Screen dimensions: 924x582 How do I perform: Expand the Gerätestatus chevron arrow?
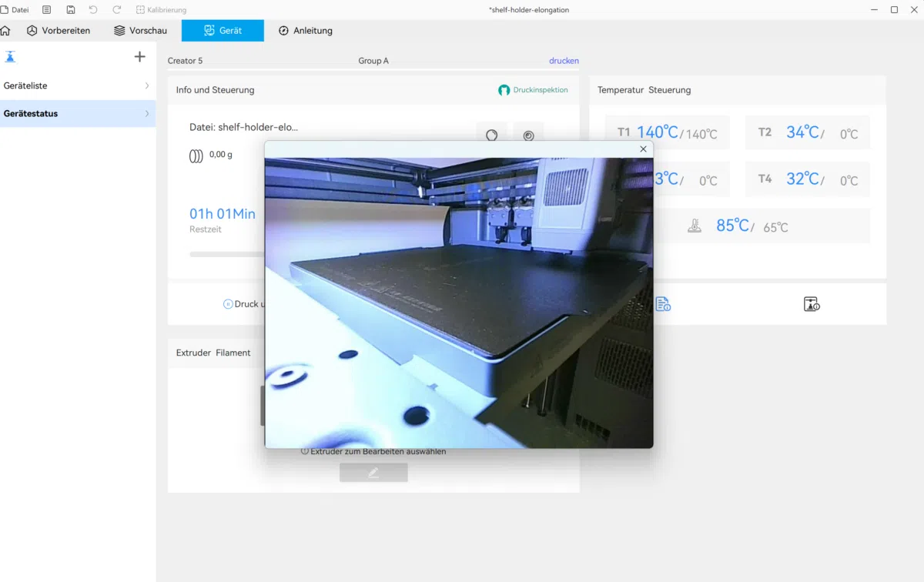coord(147,113)
